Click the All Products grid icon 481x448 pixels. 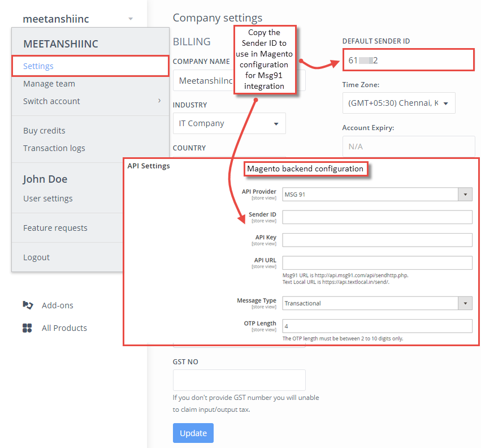(x=27, y=328)
